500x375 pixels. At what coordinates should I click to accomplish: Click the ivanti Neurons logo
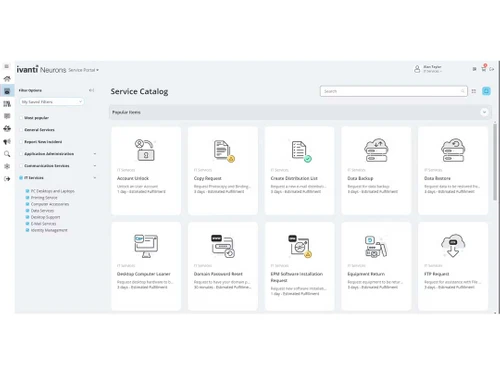click(41, 69)
